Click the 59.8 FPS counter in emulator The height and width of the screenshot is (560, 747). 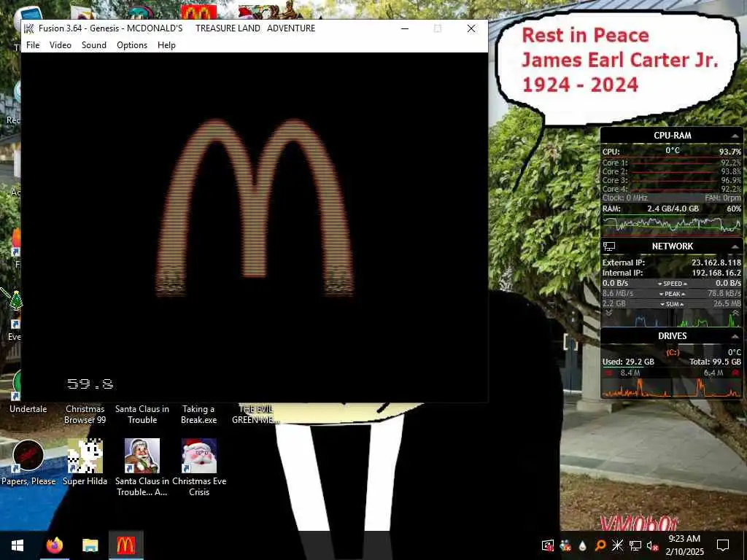(x=90, y=384)
